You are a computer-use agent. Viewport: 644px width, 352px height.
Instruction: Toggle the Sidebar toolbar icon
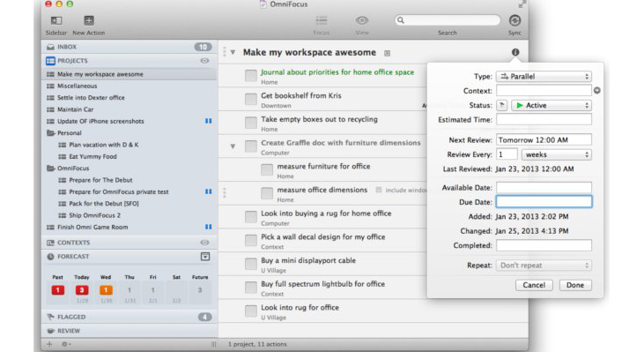56,20
